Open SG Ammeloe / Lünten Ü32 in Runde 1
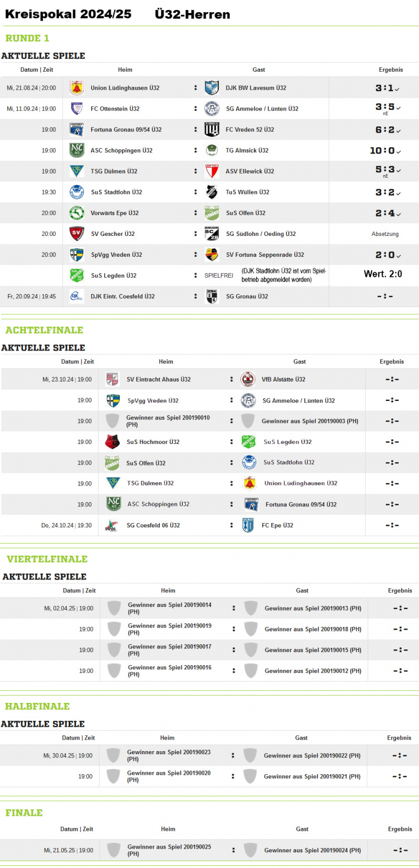 click(x=262, y=109)
